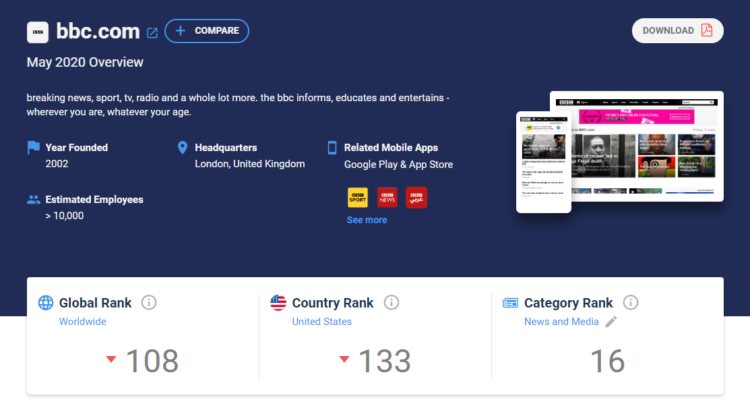
Task: Click the Estimated Employees people icon
Action: 33,199
